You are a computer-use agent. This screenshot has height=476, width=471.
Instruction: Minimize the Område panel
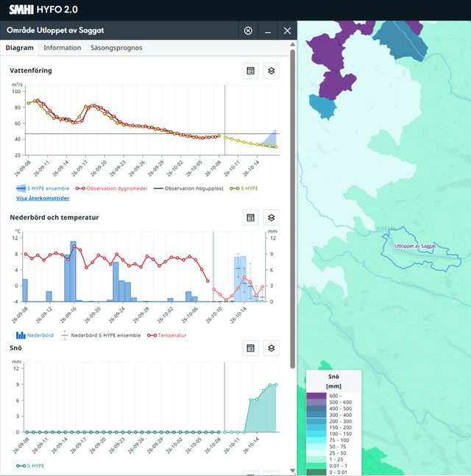[x=268, y=31]
